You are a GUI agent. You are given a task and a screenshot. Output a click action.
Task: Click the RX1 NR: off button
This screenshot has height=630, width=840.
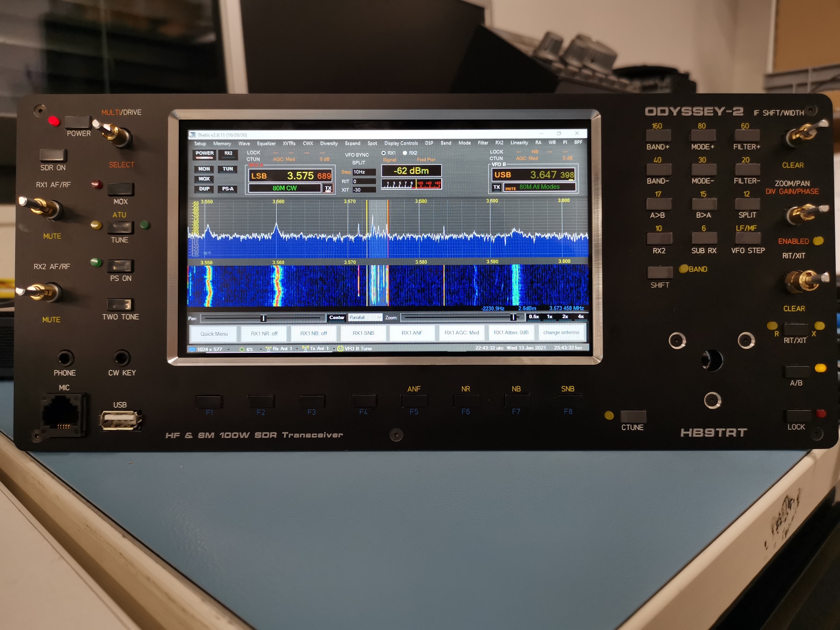[264, 333]
